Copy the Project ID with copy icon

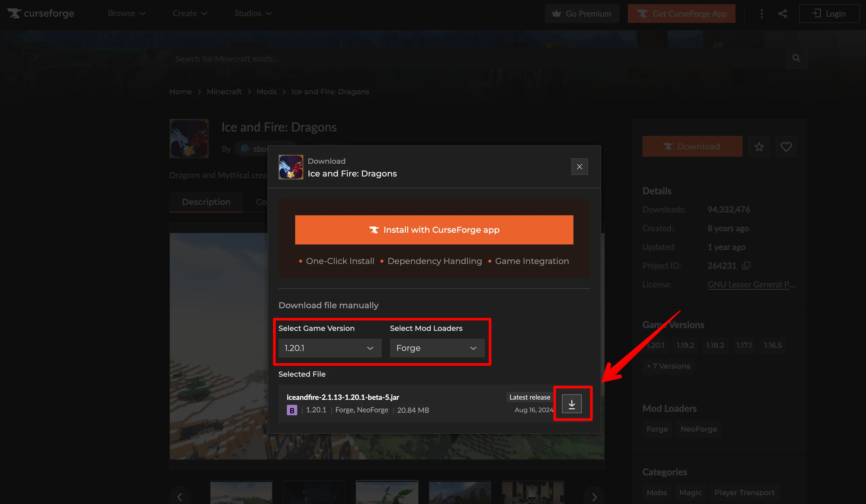pyautogui.click(x=746, y=265)
